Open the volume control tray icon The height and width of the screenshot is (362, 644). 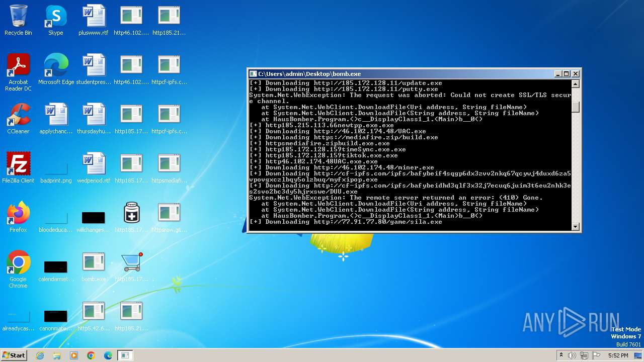pos(572,355)
